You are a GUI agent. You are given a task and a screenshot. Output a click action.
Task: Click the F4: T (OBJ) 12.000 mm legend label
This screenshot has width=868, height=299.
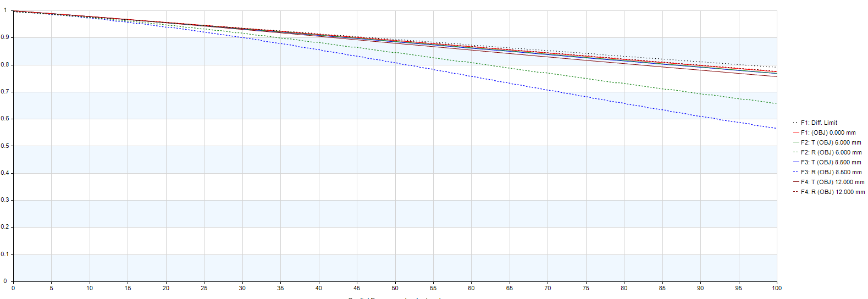(x=832, y=182)
